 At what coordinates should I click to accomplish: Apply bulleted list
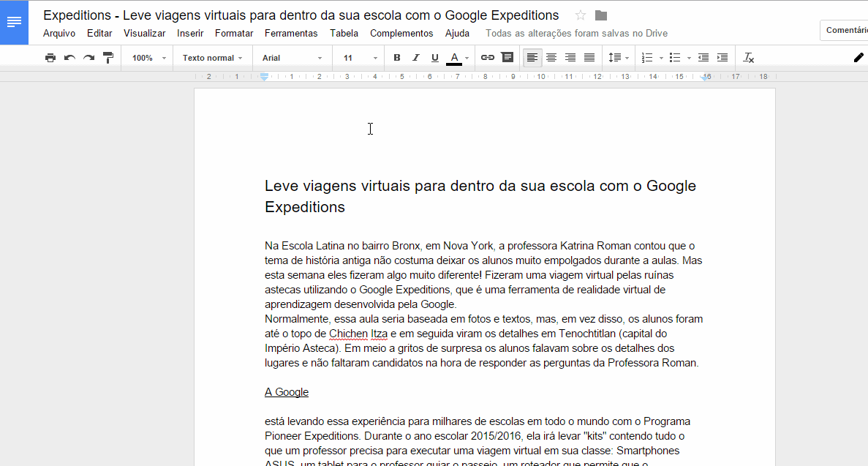click(x=674, y=58)
